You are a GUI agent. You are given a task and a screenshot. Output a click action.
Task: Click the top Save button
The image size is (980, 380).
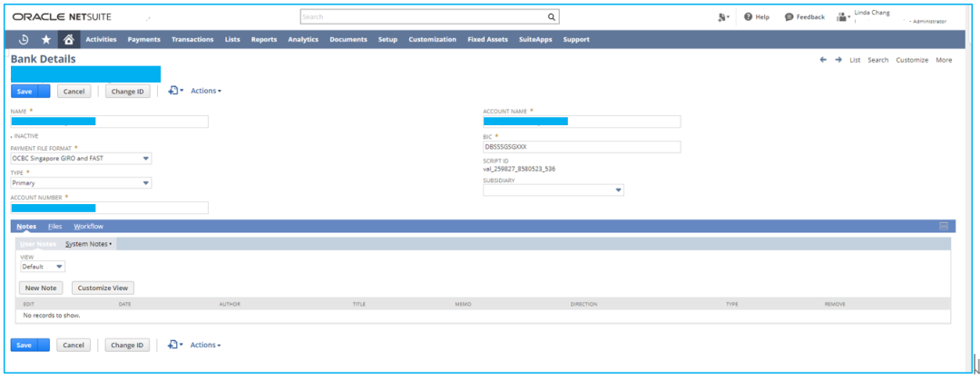point(24,92)
